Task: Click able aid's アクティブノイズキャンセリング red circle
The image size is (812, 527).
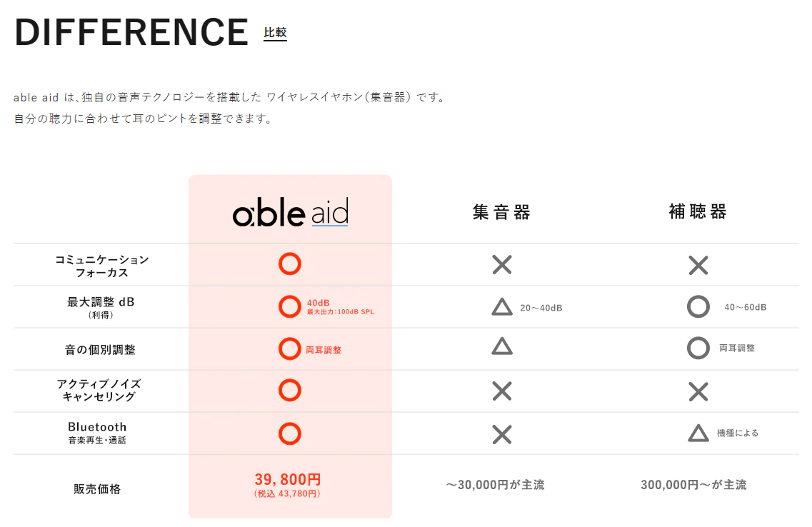Action: (290, 391)
